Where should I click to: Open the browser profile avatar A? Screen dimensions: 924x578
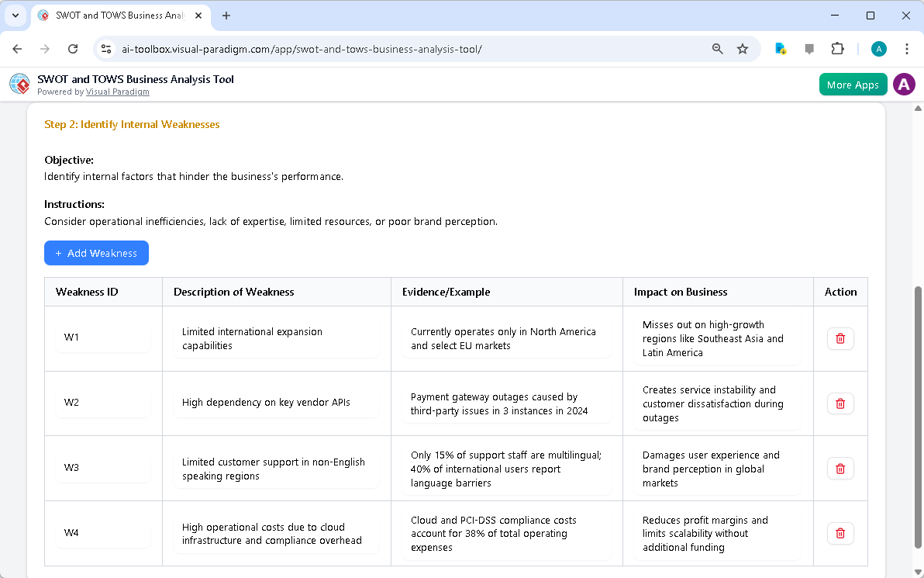pyautogui.click(x=878, y=48)
